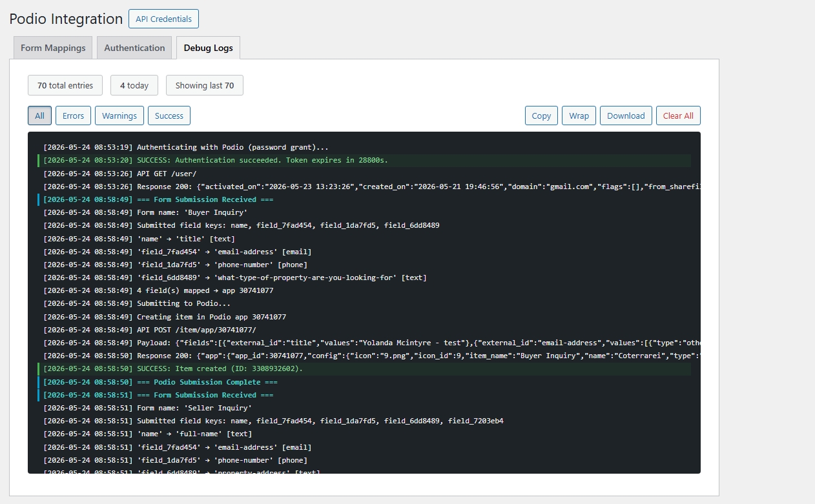This screenshot has height=504, width=815.
Task: Show All log entries filter
Action: tap(39, 116)
